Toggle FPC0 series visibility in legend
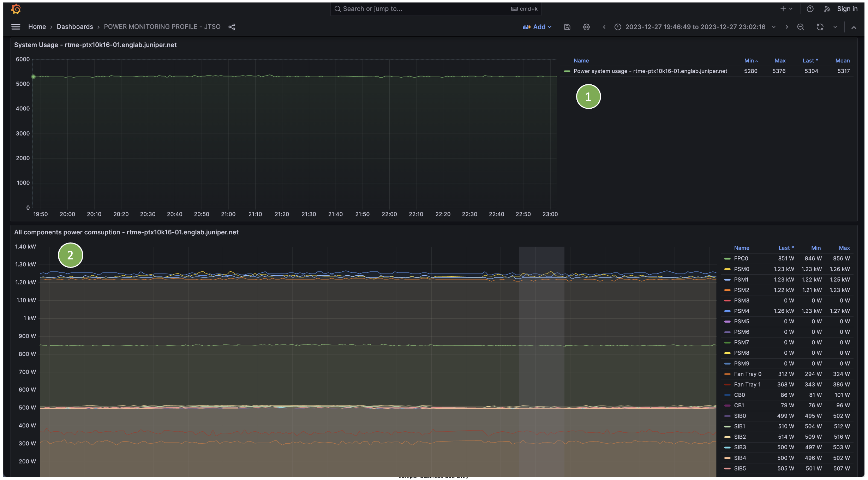 pyautogui.click(x=741, y=258)
